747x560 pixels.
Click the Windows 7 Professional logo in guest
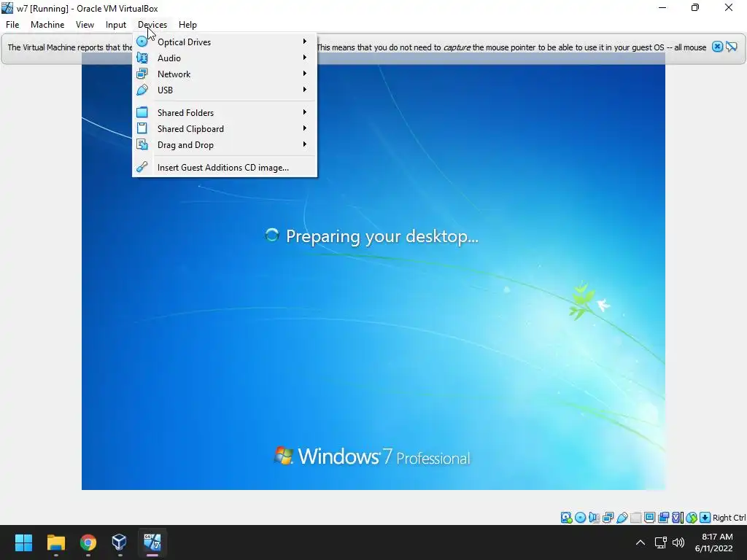pyautogui.click(x=371, y=456)
